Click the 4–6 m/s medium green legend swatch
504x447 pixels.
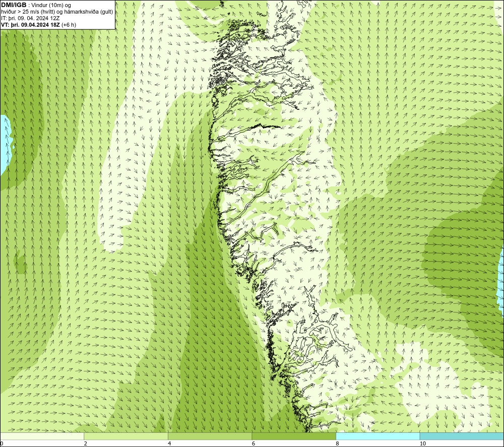210,436
